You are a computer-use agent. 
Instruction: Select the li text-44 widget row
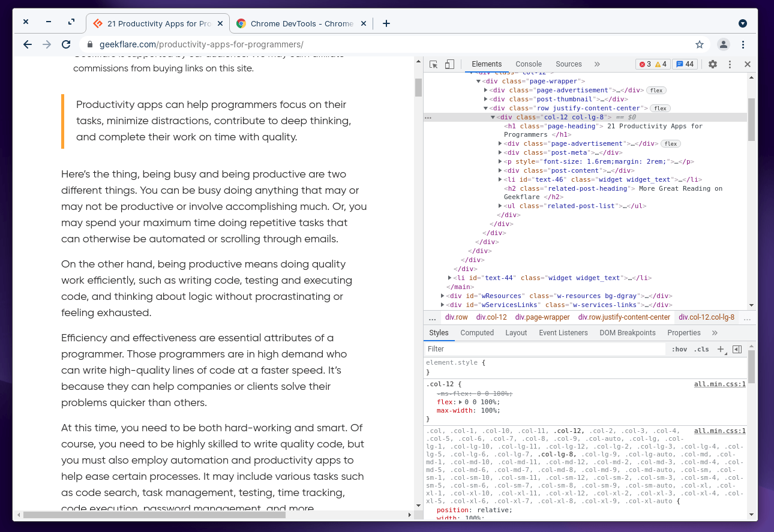(x=585, y=278)
